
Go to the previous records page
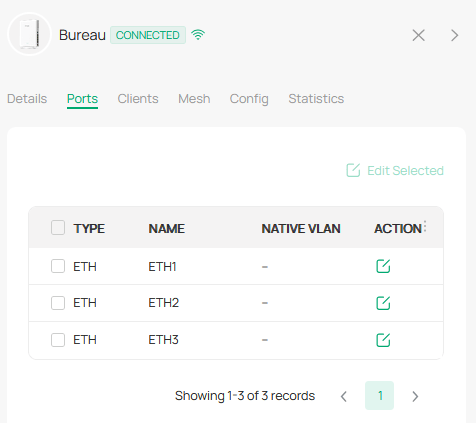coord(344,396)
